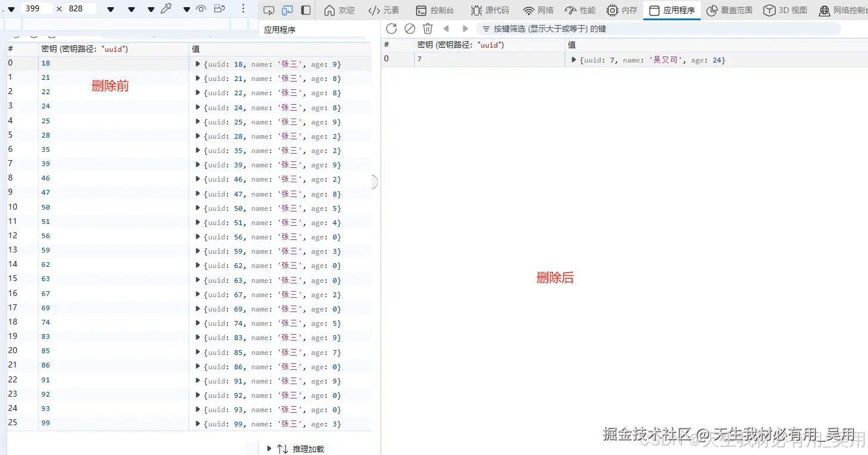Go to the next page of entries

tap(465, 29)
